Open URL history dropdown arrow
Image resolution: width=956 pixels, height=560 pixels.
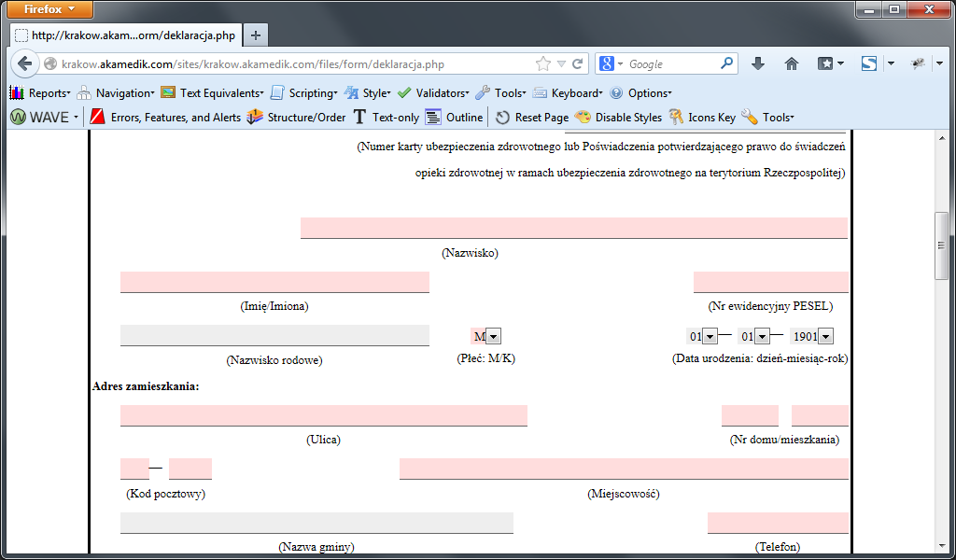(561, 64)
